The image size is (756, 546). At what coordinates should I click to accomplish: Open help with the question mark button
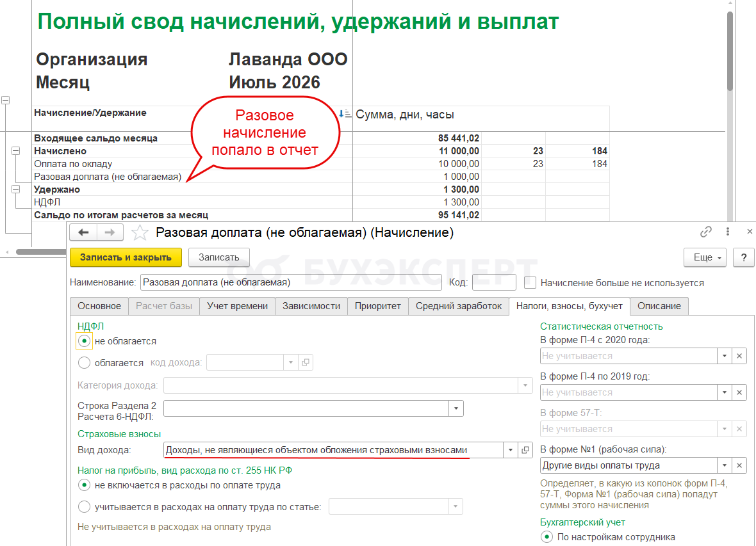coord(743,257)
